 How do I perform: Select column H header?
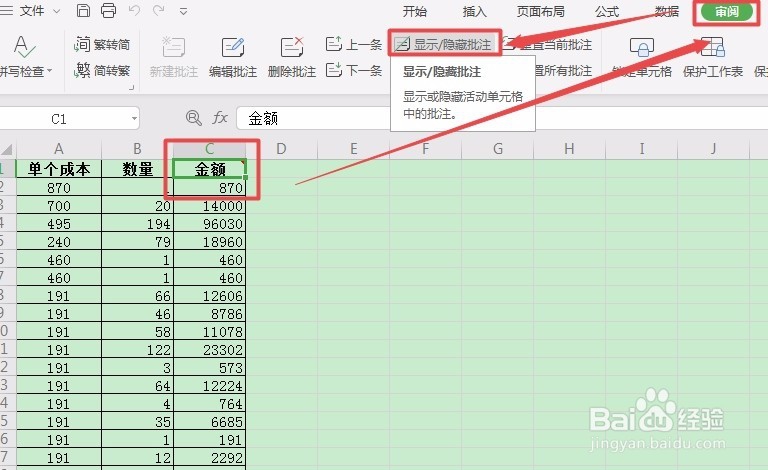tap(569, 149)
